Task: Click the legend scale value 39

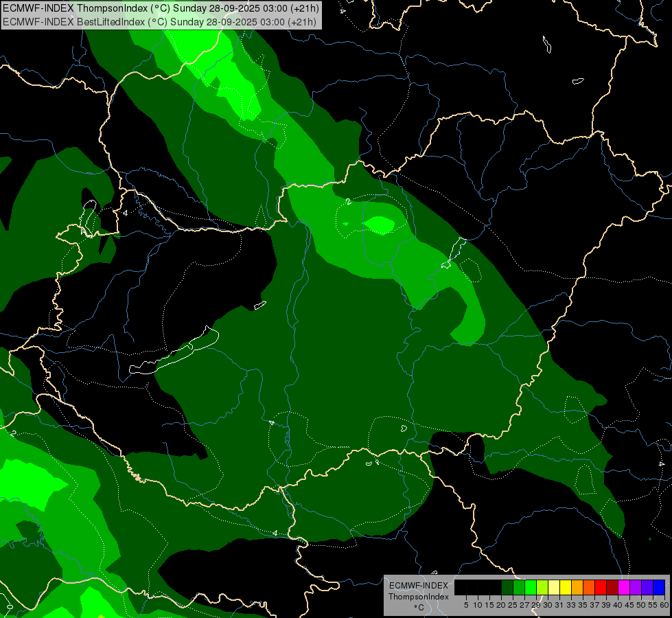Action: (606, 605)
